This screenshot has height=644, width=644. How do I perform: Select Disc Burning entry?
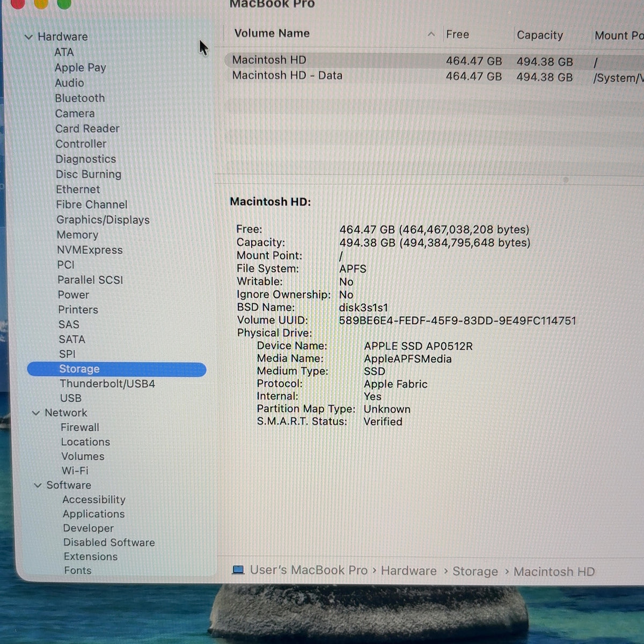click(x=88, y=174)
